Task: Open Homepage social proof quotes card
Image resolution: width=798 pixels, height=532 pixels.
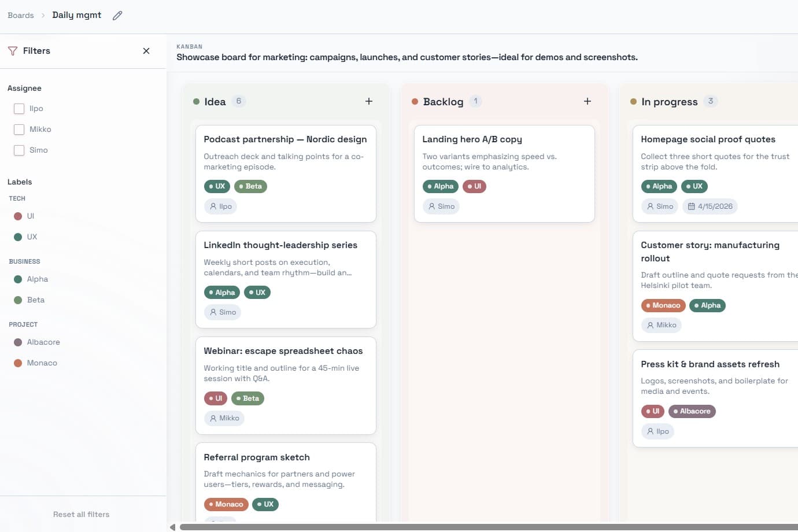Action: coord(716,174)
